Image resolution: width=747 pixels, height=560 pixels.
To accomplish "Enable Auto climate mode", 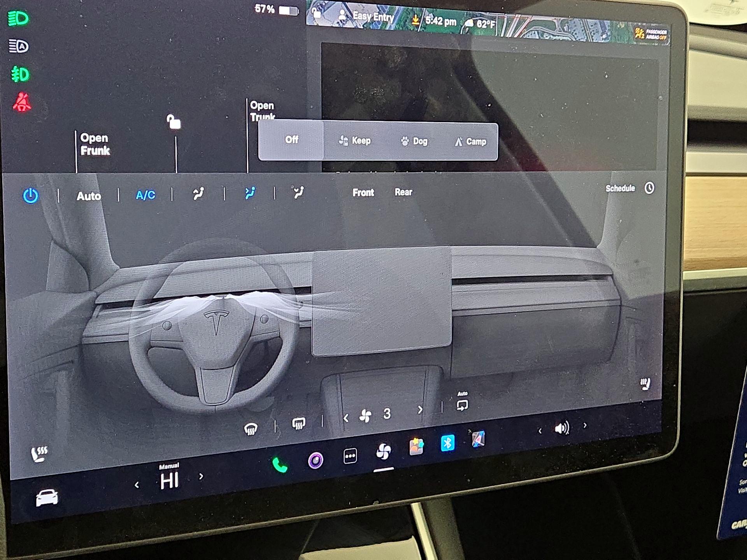I will click(x=89, y=196).
